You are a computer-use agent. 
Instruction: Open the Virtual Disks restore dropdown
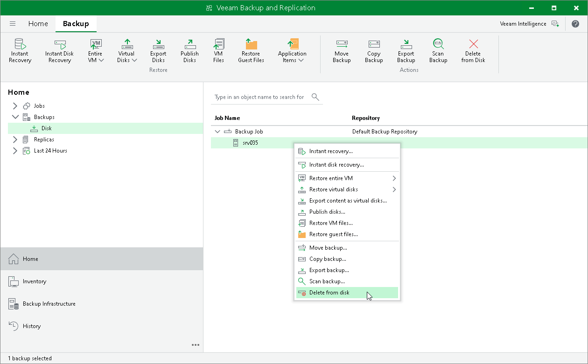pos(127,50)
